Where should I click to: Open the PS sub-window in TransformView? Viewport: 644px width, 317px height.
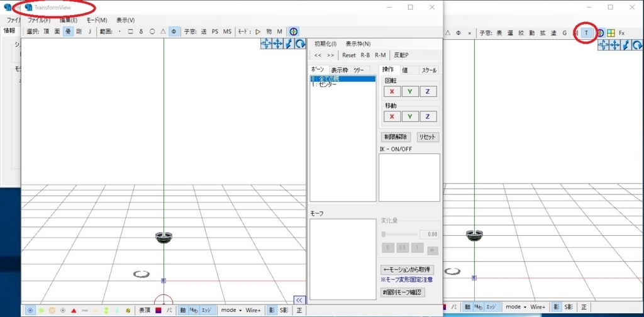[x=215, y=31]
